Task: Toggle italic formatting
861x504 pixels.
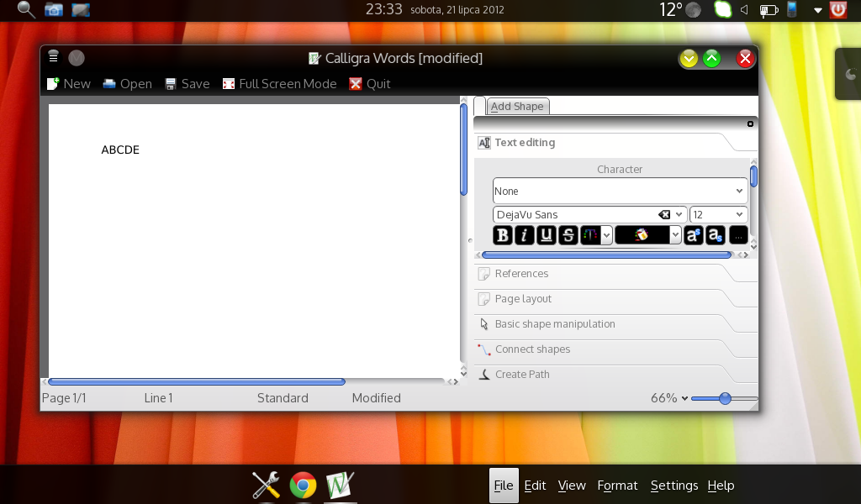Action: [524, 235]
